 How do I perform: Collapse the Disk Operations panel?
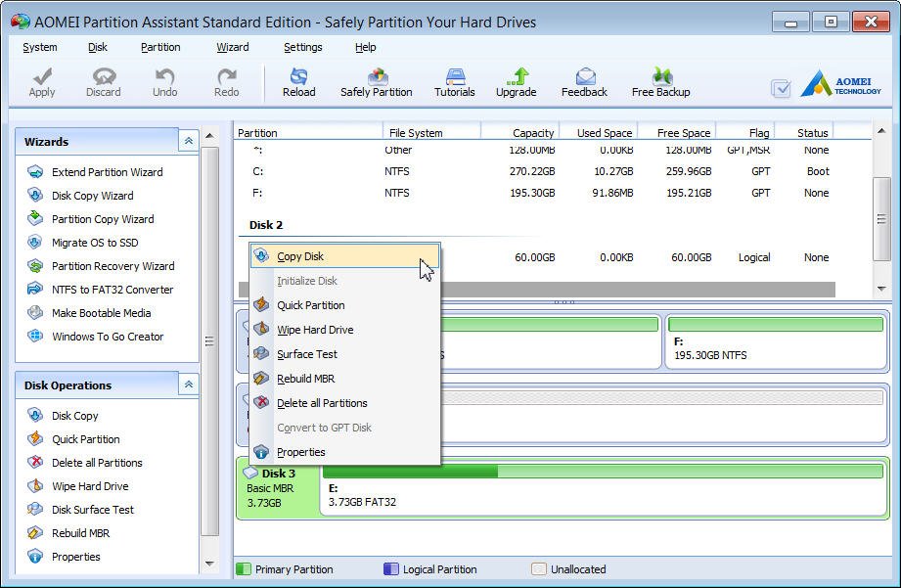pyautogui.click(x=189, y=384)
